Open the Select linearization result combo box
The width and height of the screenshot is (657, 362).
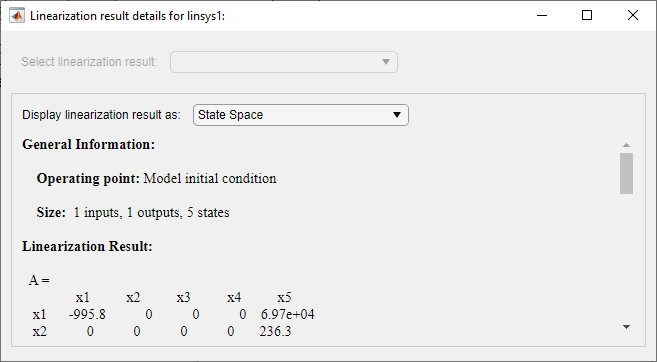coord(284,62)
